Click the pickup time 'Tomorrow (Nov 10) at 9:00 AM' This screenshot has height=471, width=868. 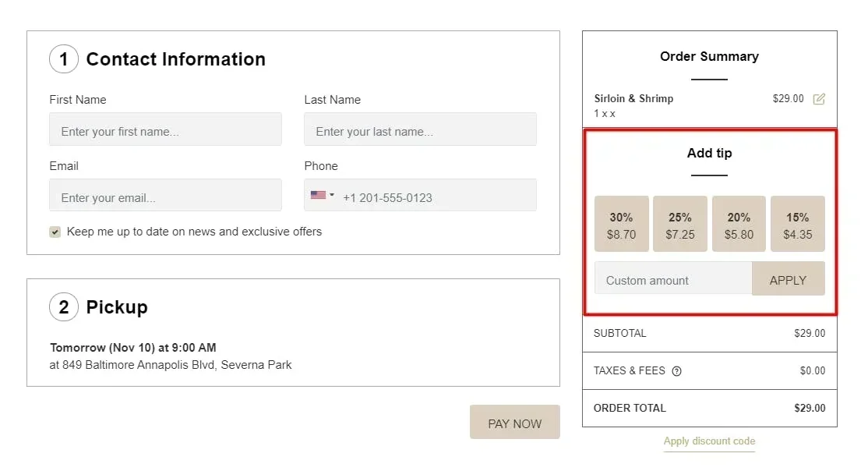pos(133,348)
